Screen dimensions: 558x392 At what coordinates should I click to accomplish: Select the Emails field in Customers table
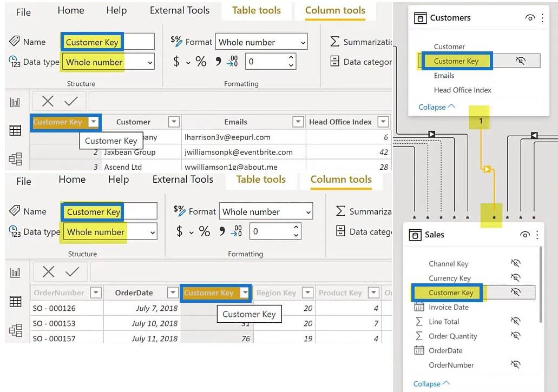pos(444,75)
